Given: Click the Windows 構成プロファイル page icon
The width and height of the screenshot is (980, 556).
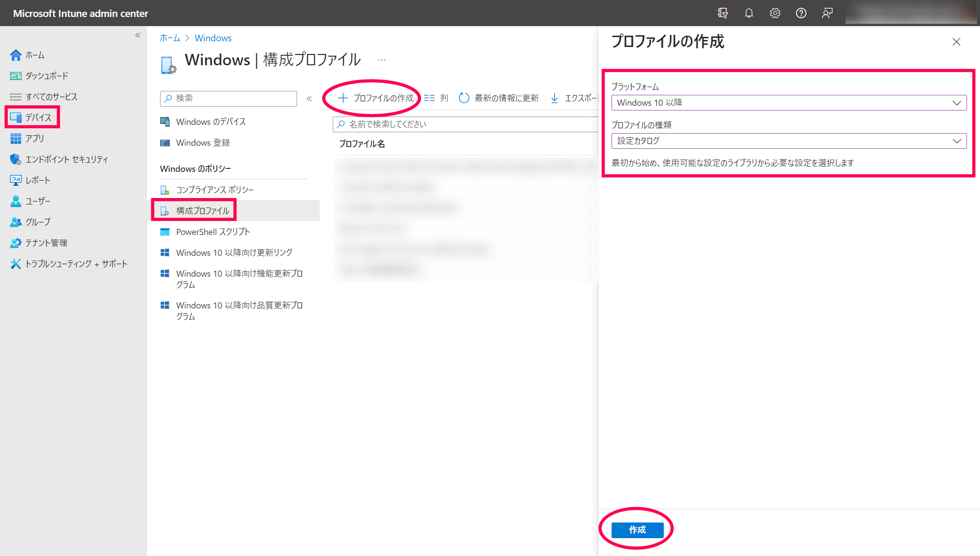Looking at the screenshot, I should click(168, 65).
